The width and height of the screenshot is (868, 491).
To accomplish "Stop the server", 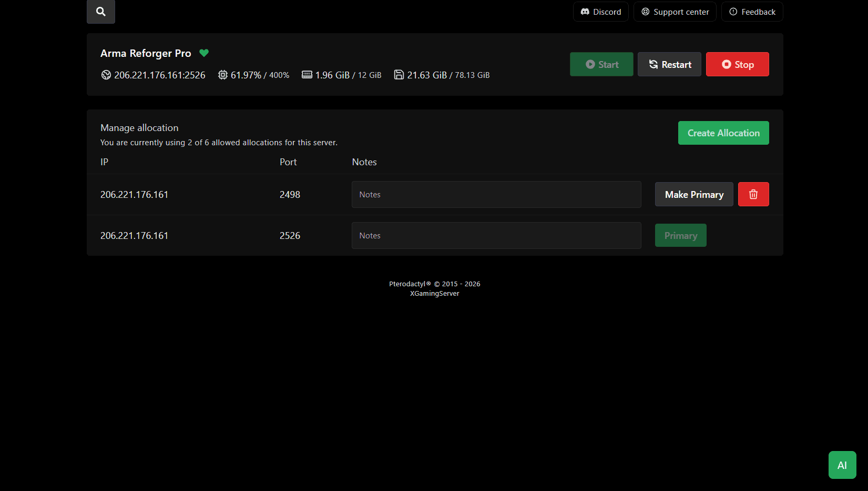I will coord(738,64).
